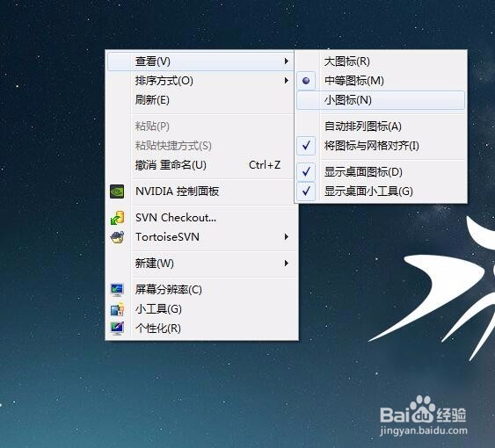Screen dimensions: 495x448
Task: Click the Ctrl+Z shortcut text
Action: tap(265, 165)
